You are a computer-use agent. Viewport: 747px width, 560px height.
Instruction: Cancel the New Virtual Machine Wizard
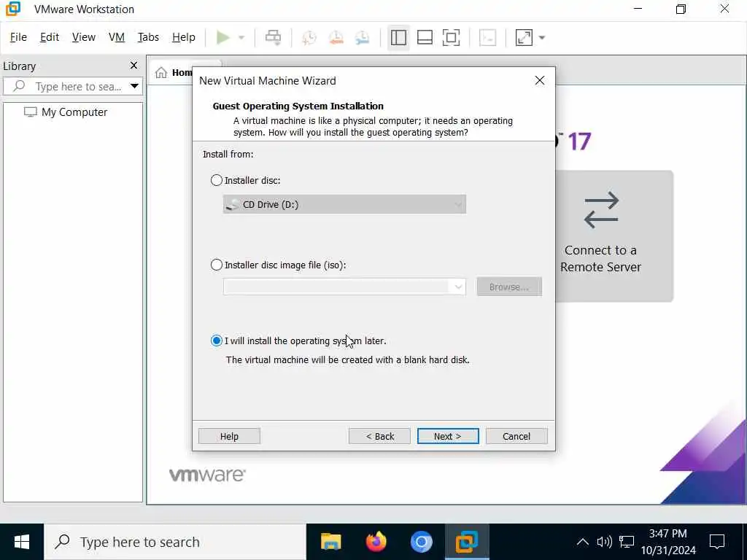pyautogui.click(x=516, y=436)
